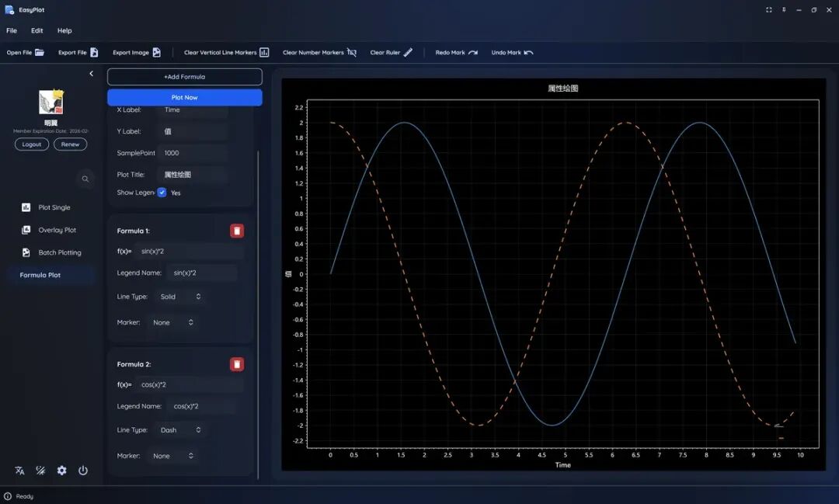Delete Formula 2 with the red trash icon

pos(237,364)
